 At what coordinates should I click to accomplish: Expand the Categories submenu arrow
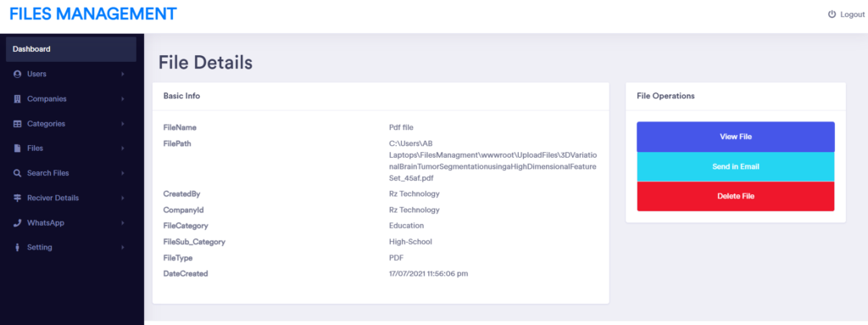122,124
